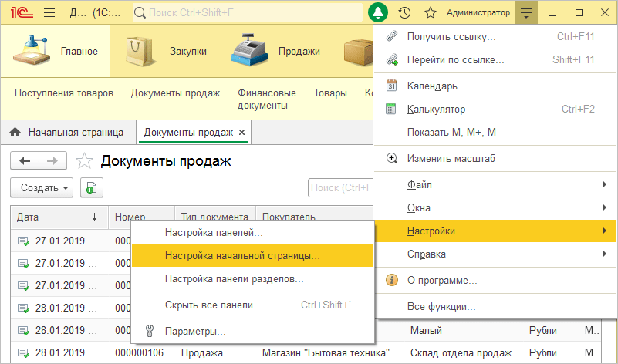
Task: Switch to Начальная страница tab
Action: click(68, 133)
